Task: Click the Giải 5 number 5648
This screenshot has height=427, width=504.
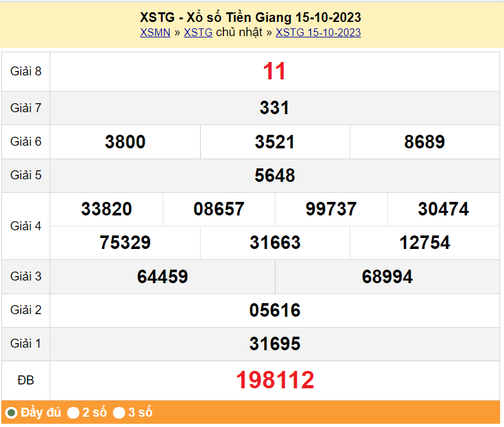Action: [275, 175]
